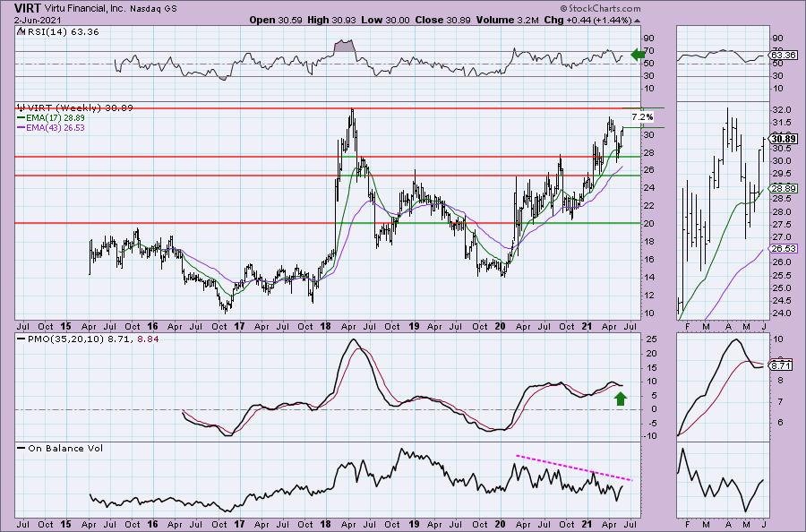806x532 pixels.
Task: Click the 28.89 EMA tag on right panel
Action: point(784,189)
